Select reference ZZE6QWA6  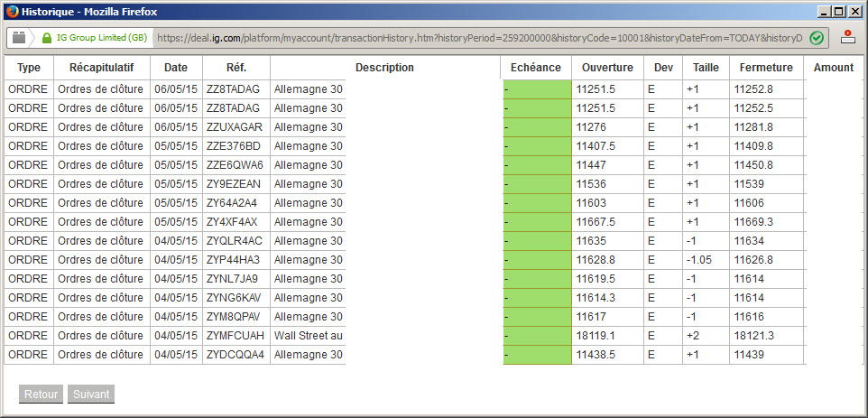[x=235, y=165]
